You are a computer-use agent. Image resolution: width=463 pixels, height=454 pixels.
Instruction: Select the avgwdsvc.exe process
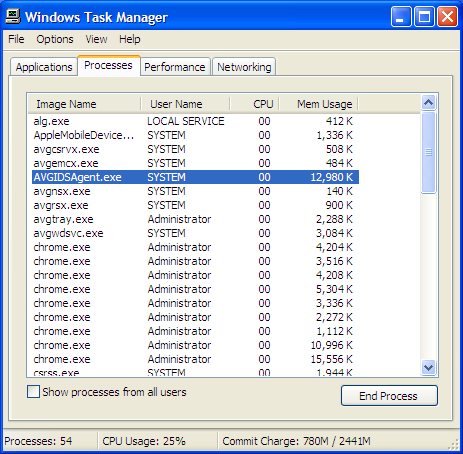pyautogui.click(x=195, y=233)
